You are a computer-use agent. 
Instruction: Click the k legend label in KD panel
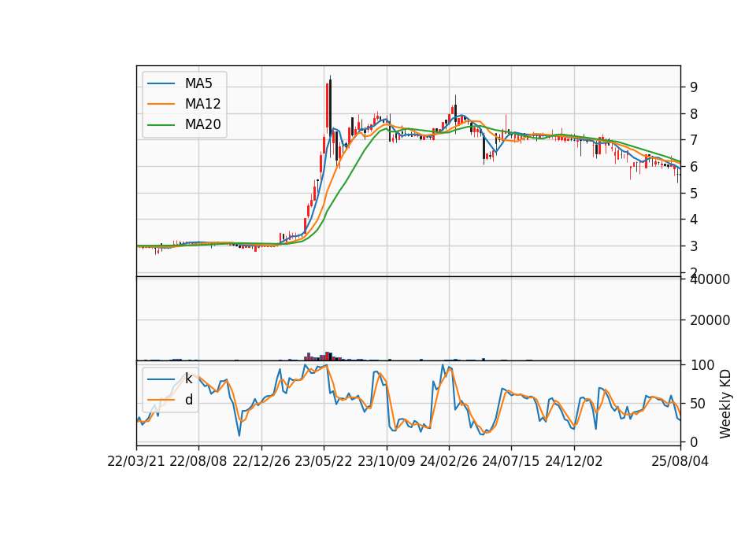[188, 379]
